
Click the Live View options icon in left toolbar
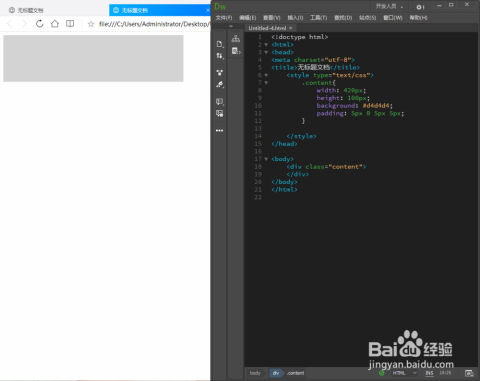[220, 72]
